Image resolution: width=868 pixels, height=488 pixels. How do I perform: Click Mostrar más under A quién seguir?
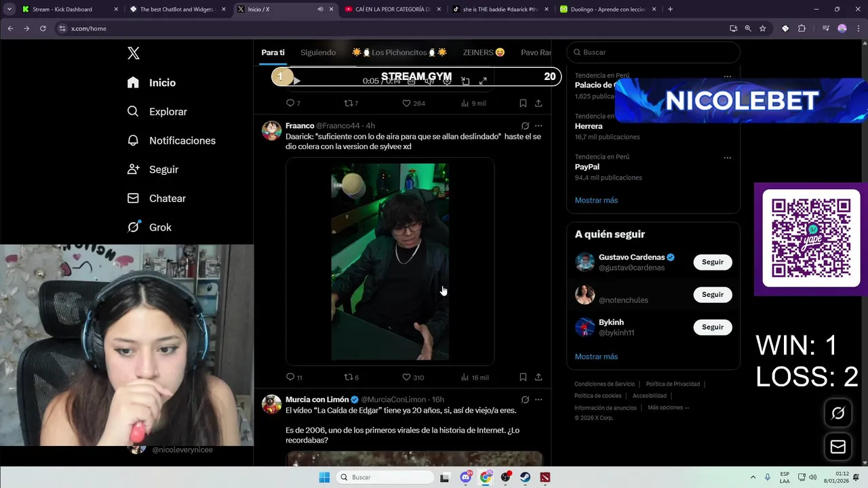(596, 357)
